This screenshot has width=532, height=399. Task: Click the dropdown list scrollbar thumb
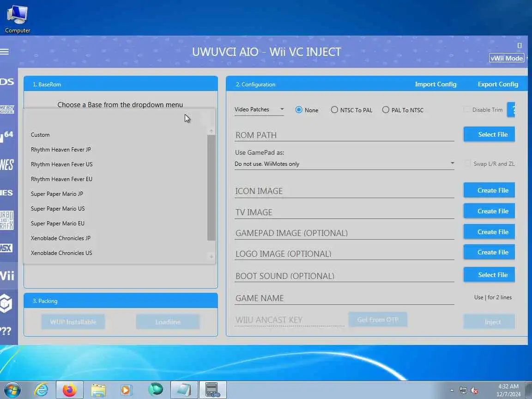click(211, 187)
